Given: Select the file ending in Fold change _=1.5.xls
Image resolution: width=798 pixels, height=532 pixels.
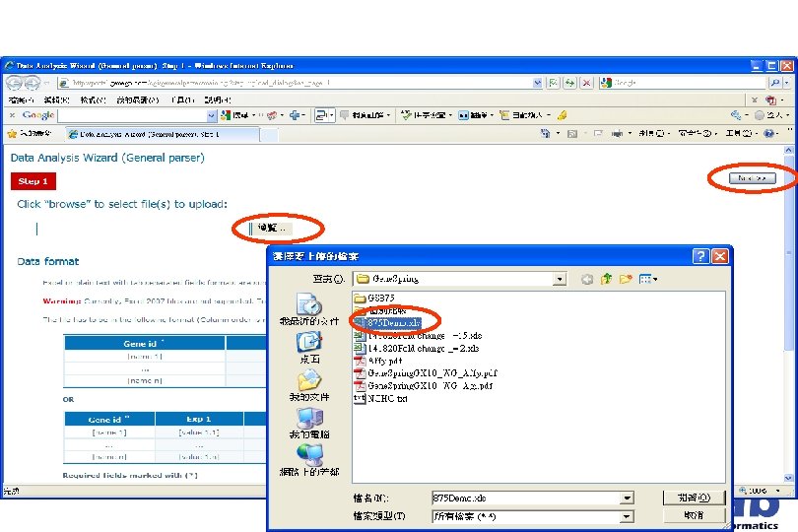Looking at the screenshot, I should point(418,336).
